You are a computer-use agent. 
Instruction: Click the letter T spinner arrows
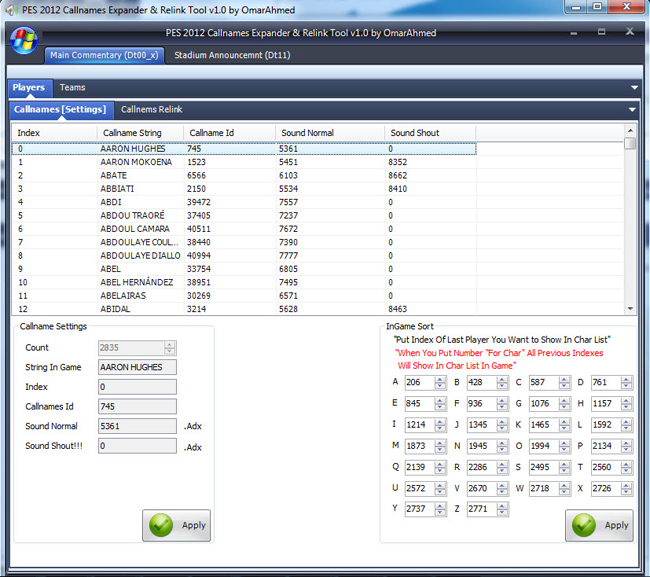coord(627,468)
